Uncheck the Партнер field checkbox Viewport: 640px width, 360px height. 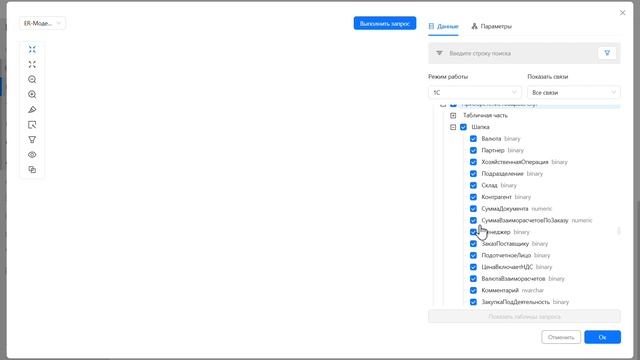point(473,150)
